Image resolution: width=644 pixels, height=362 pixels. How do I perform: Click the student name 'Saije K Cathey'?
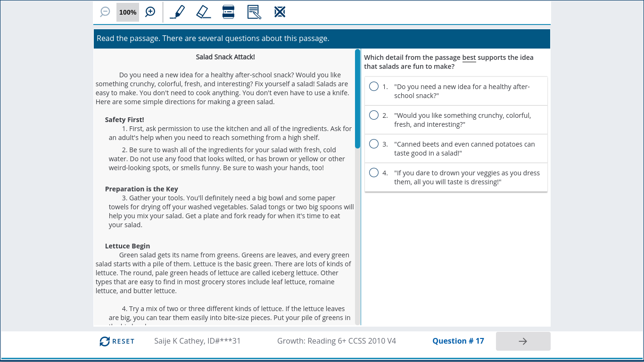pos(179,341)
